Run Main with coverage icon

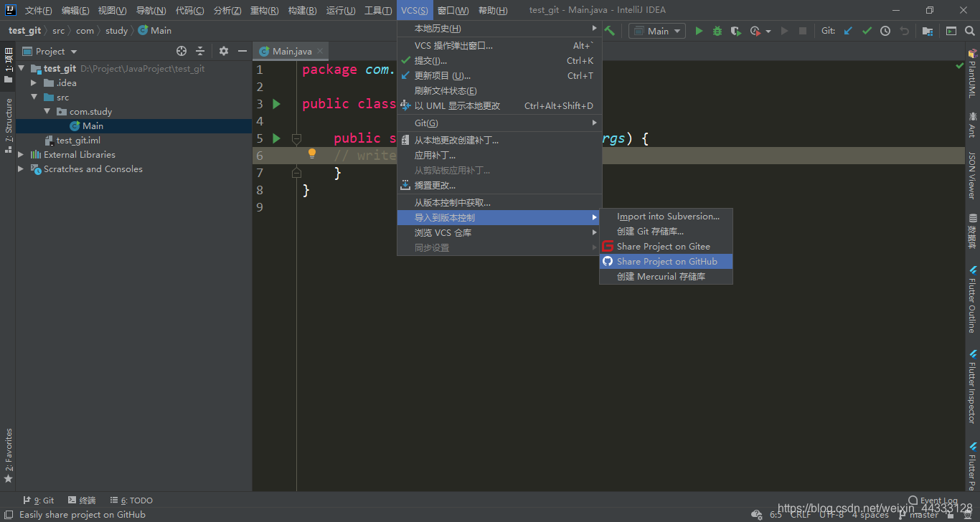coord(735,31)
